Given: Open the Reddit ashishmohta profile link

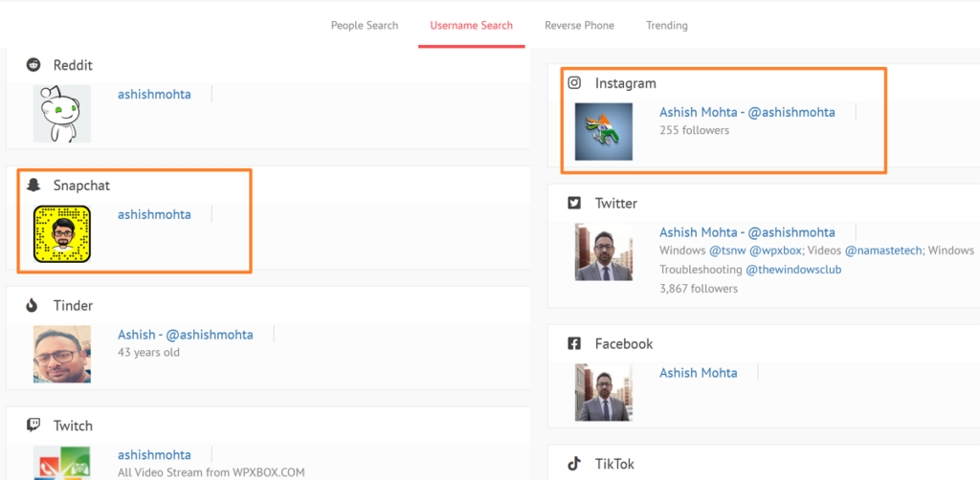Looking at the screenshot, I should [154, 95].
